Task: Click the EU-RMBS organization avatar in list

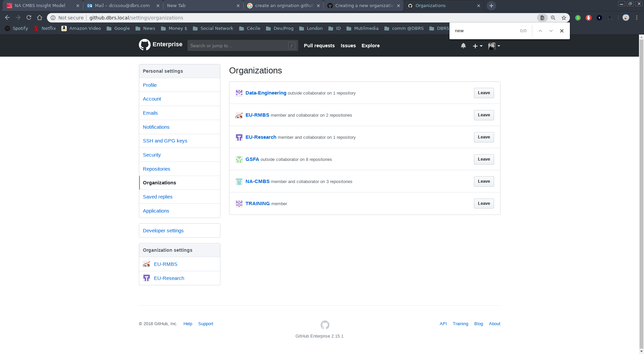Action: (239, 115)
